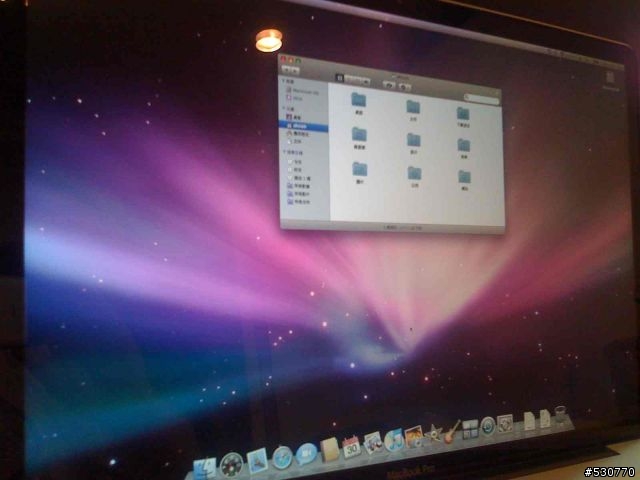Open the first document stack beside Trash
This screenshot has width=640, height=480.
click(529, 420)
